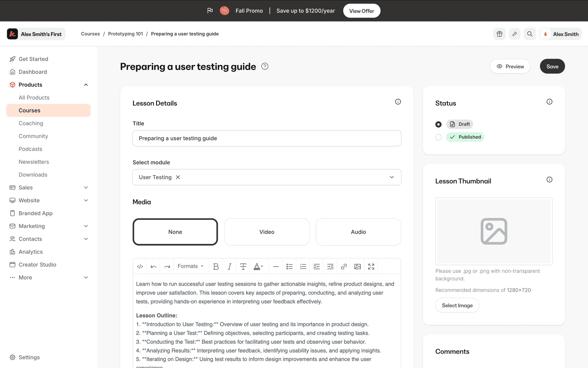
Task: Click the Save button
Action: click(x=552, y=67)
